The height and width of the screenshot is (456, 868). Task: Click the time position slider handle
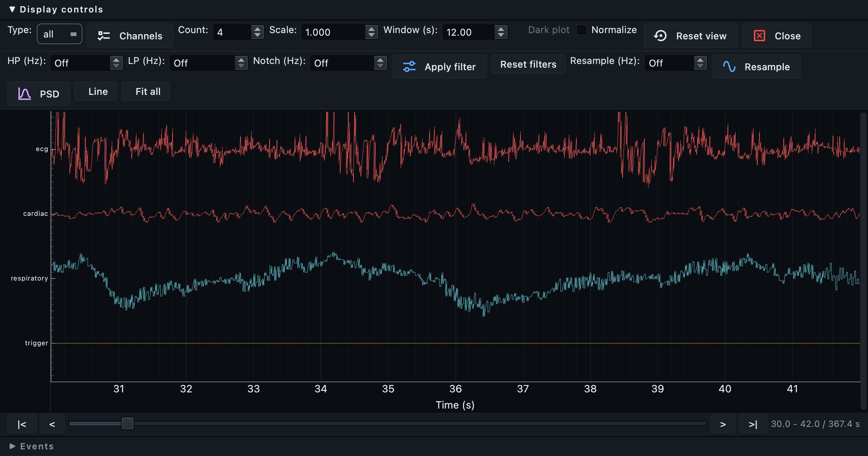(128, 423)
